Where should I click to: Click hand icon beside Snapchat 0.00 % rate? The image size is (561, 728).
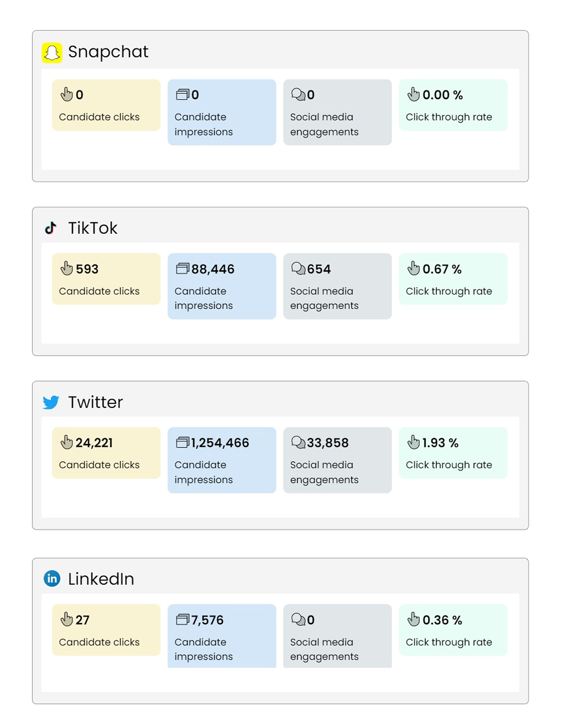pyautogui.click(x=413, y=94)
